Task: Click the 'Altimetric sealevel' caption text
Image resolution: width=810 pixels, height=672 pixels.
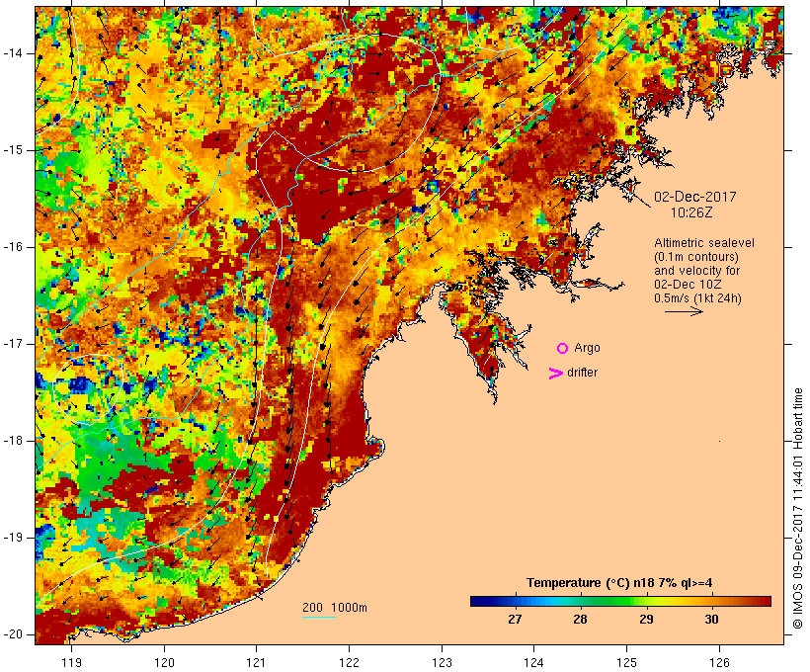Action: 704,243
